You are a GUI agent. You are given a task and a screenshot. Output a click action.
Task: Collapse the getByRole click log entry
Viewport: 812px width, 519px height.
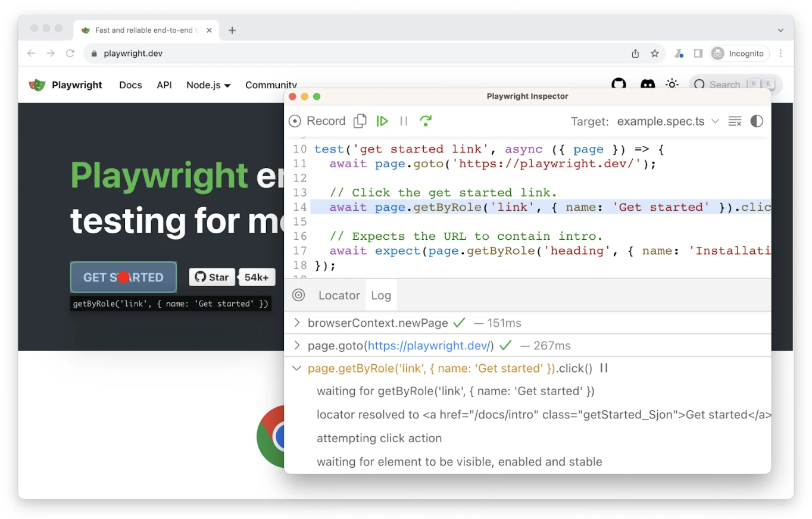[x=297, y=368]
